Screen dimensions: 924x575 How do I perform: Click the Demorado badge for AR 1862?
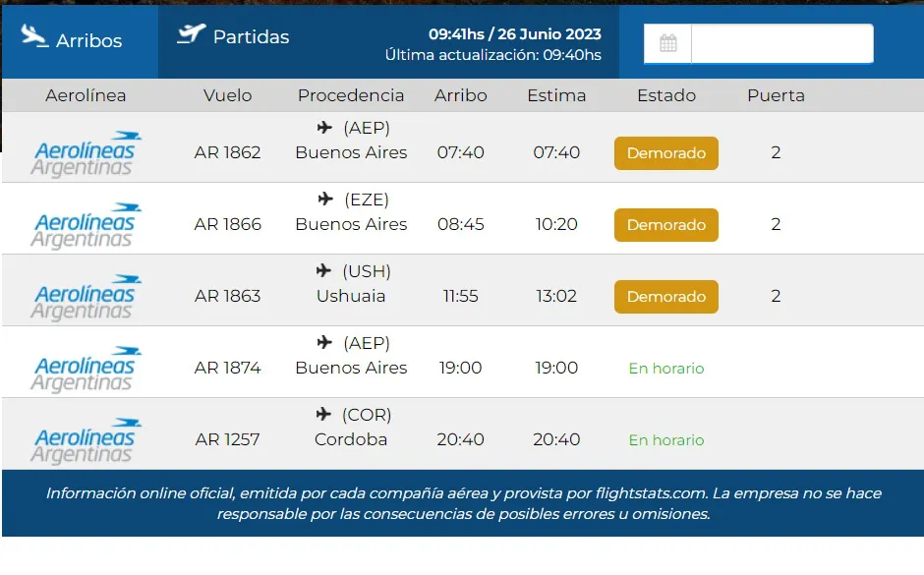click(665, 153)
